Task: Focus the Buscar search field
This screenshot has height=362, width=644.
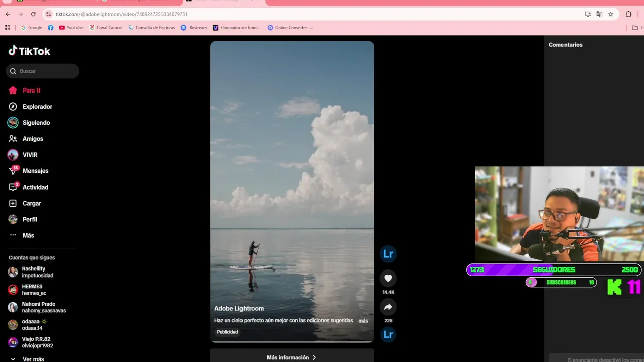Action: coord(43,71)
